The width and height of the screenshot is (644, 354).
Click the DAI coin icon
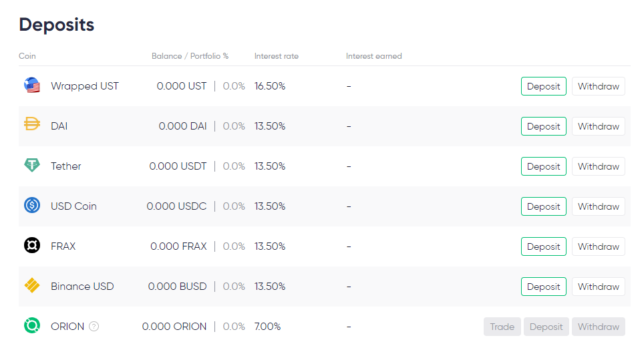click(x=32, y=126)
